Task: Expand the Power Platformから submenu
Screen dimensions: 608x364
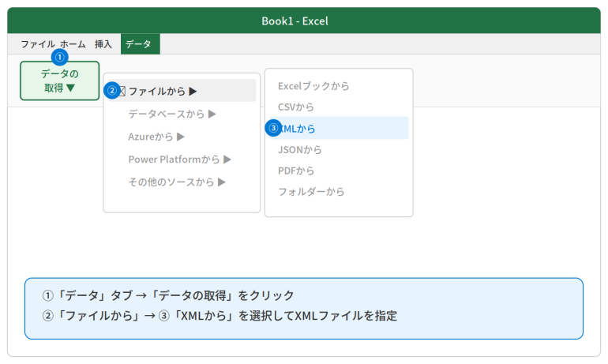Action: (182, 159)
